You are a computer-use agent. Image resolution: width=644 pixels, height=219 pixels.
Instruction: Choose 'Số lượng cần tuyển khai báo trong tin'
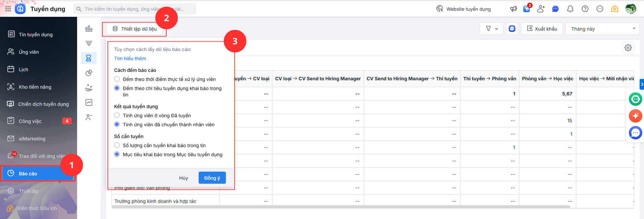[117, 145]
